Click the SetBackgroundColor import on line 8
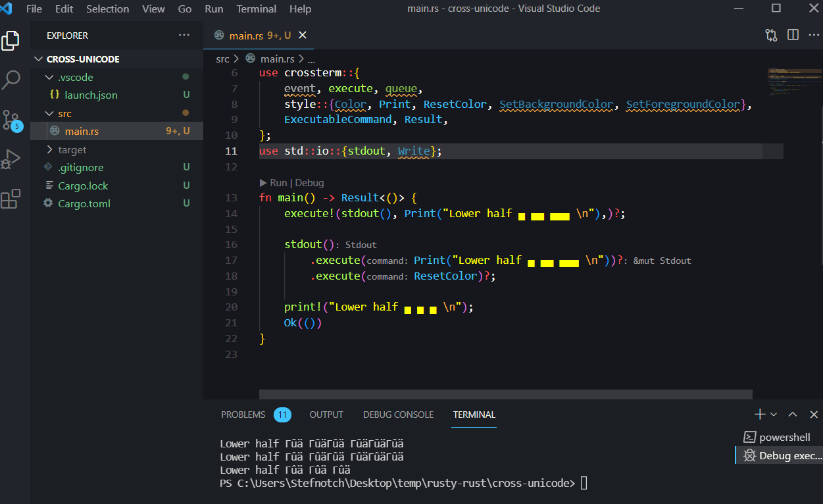 556,105
